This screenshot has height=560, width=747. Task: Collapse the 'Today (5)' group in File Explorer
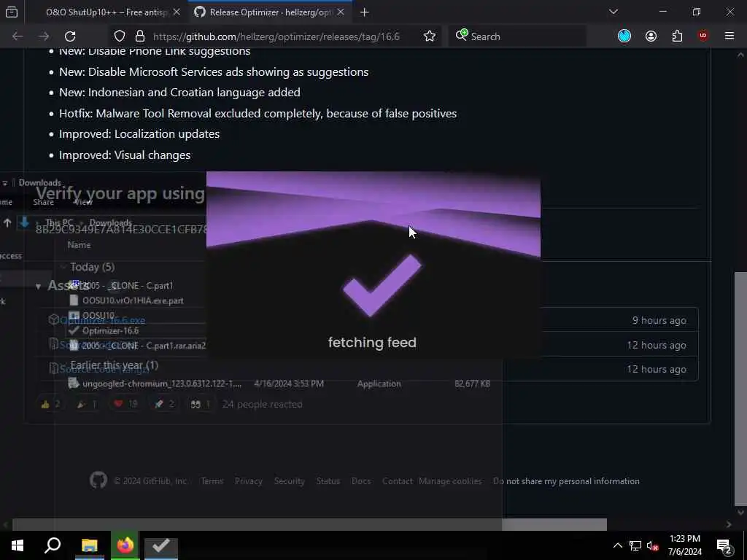63,267
